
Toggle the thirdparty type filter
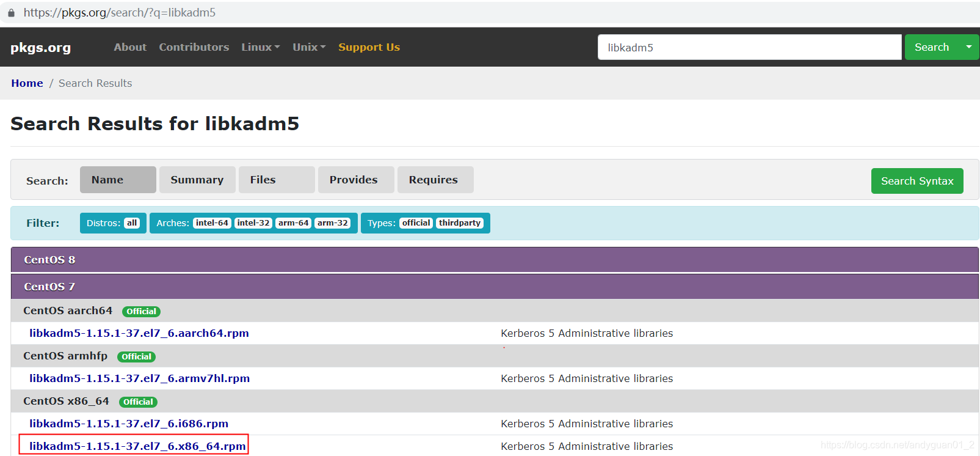460,223
